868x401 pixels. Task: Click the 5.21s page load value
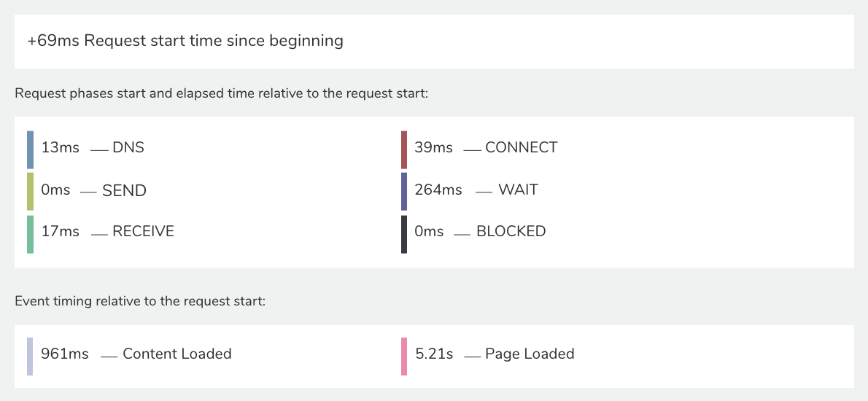click(434, 354)
